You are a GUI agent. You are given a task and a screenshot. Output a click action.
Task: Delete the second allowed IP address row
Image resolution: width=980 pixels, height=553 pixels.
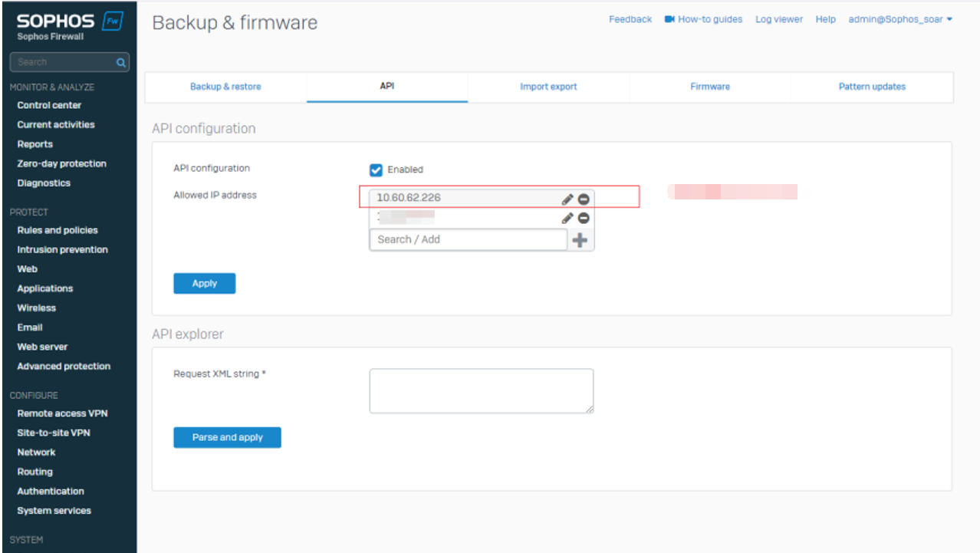pos(584,219)
